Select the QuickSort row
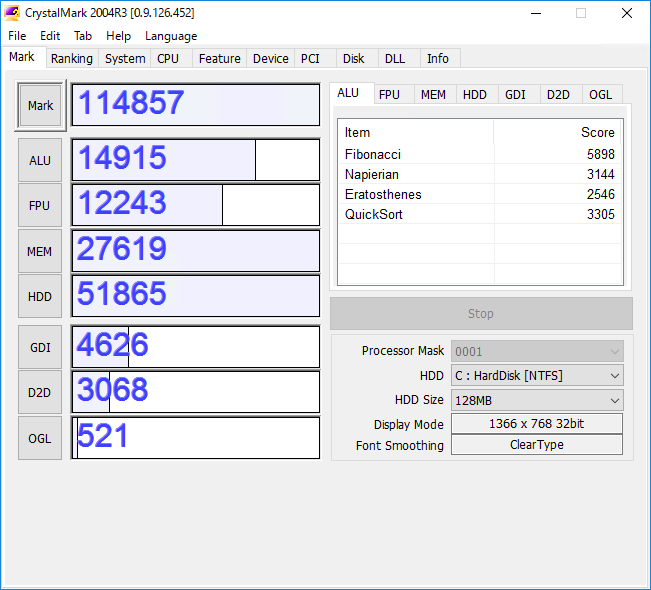651x590 pixels. pos(480,214)
